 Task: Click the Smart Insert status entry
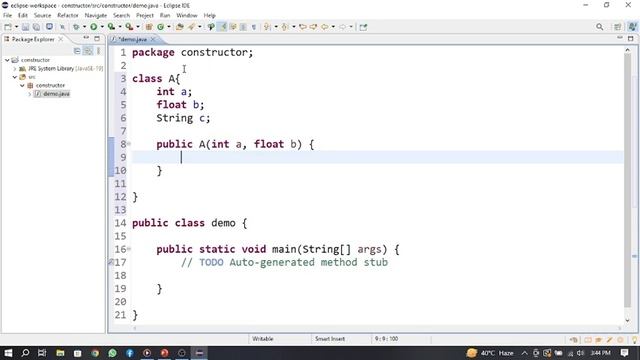330,339
